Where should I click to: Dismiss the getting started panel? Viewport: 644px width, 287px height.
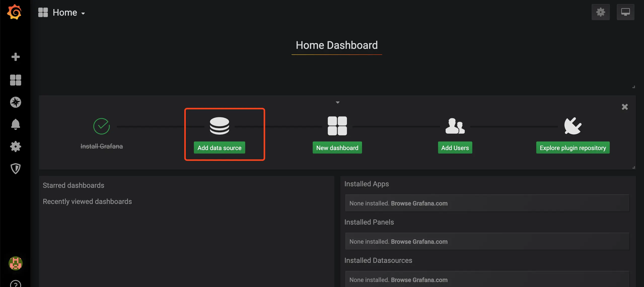[x=625, y=107]
